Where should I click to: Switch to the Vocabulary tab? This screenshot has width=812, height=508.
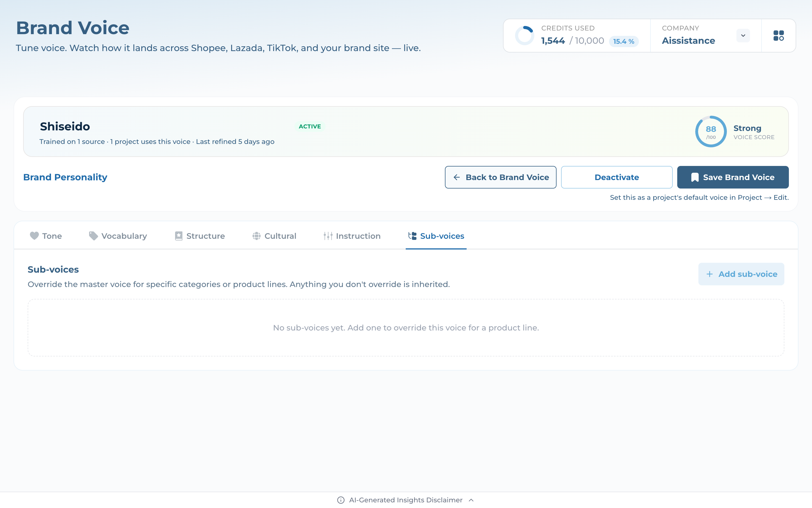click(118, 236)
